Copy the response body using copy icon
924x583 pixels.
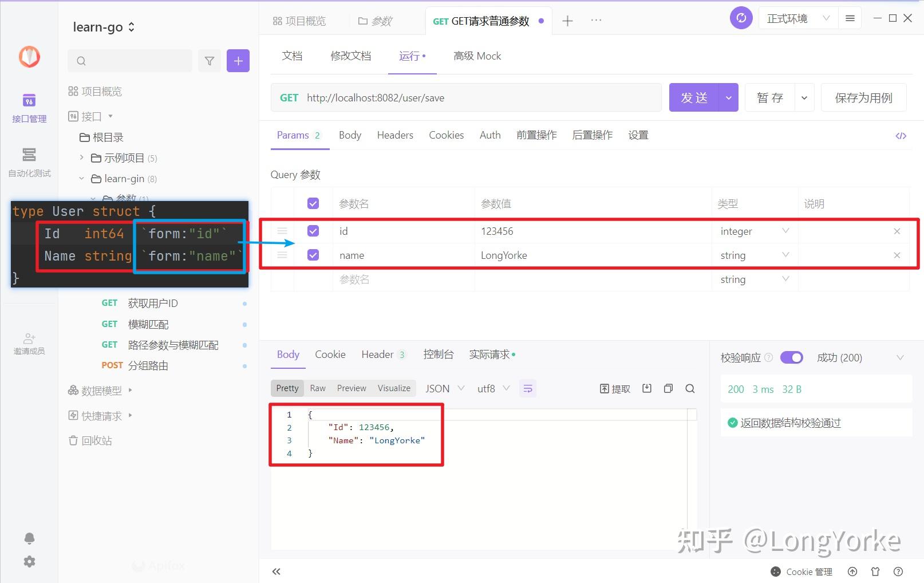[668, 388]
